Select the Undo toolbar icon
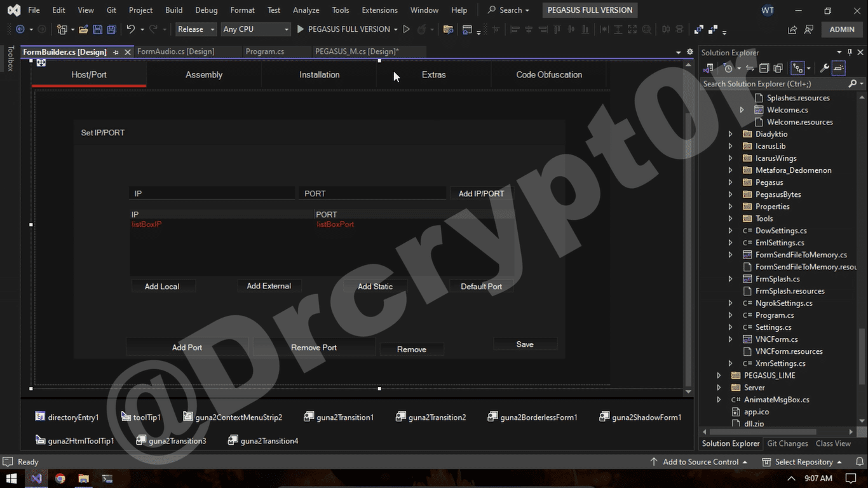868x488 pixels. click(x=130, y=29)
